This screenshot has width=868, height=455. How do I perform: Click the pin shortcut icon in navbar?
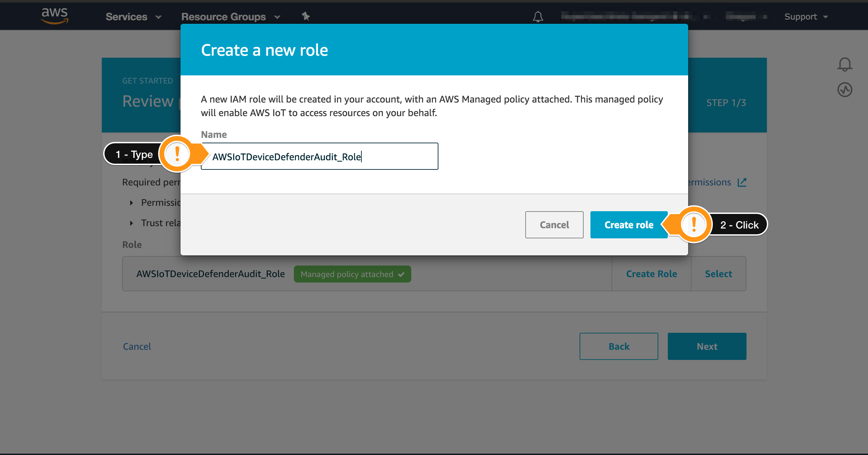point(306,16)
